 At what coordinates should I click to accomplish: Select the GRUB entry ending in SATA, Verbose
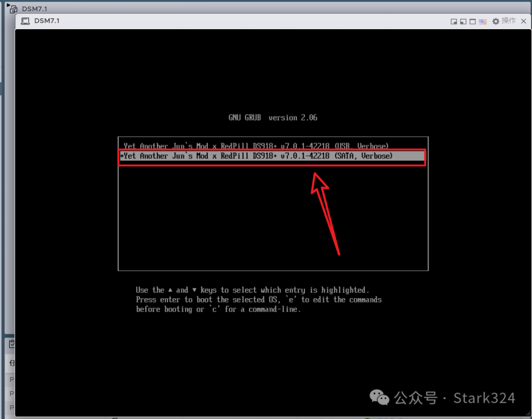click(x=272, y=156)
